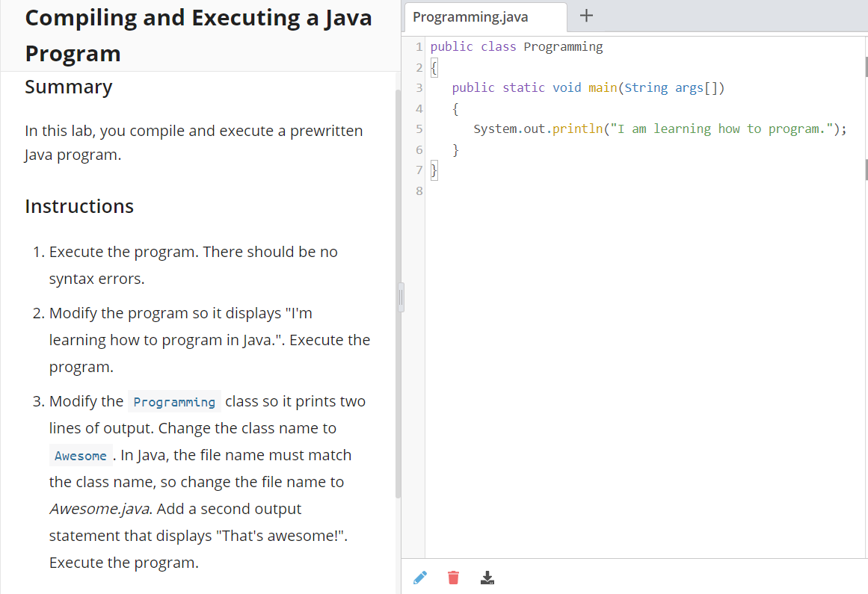Click the Instructions heading
The height and width of the screenshot is (594, 868).
79,206
